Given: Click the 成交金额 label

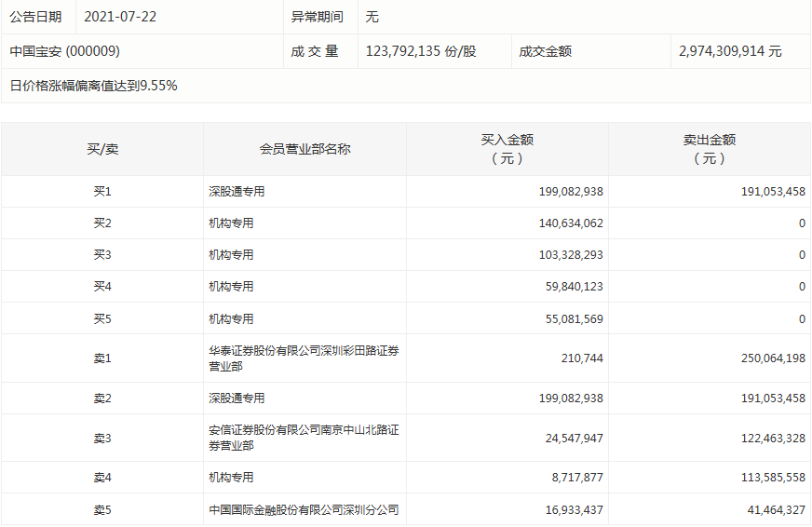Looking at the screenshot, I should 546,50.
